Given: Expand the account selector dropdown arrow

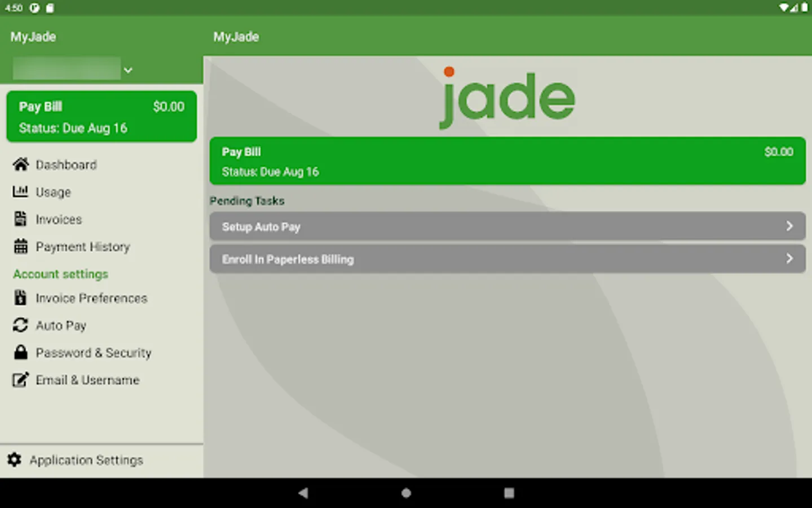Looking at the screenshot, I should [128, 70].
